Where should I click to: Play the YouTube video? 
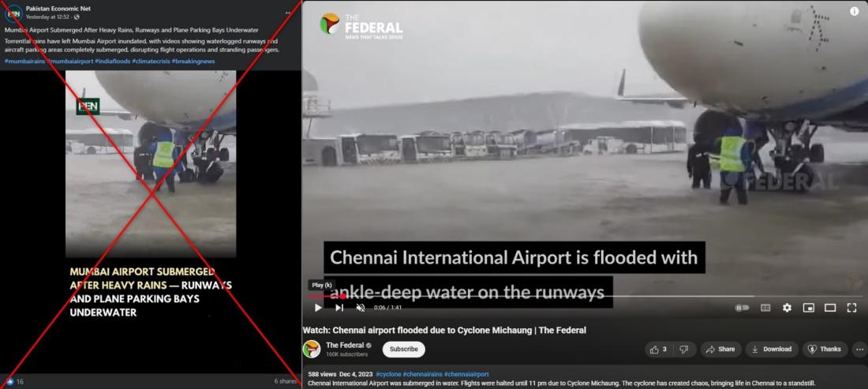tap(318, 308)
